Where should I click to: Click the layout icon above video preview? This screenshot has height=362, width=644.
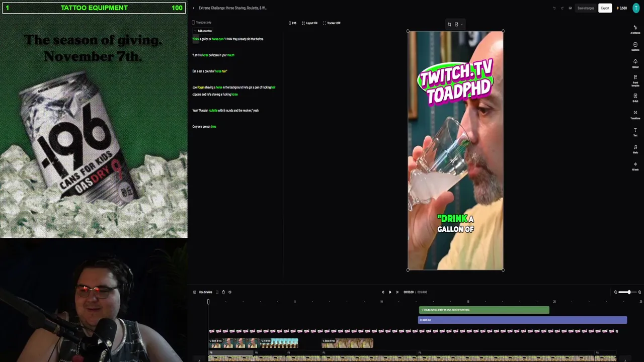[x=457, y=24]
